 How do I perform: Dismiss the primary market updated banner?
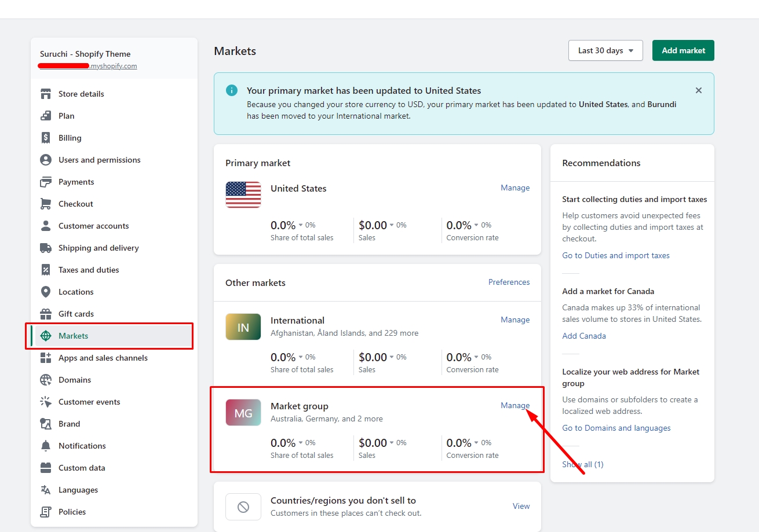tap(698, 90)
